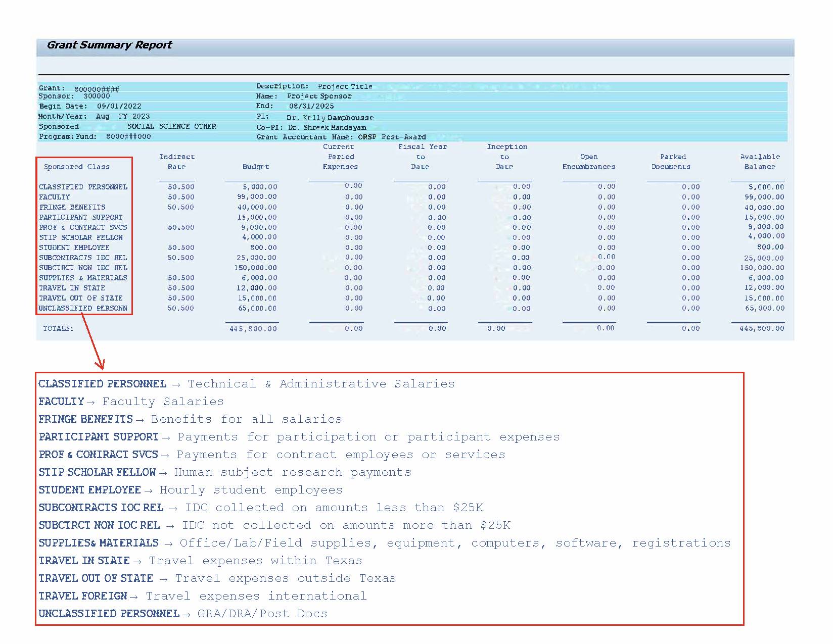This screenshot has height=644, width=834.
Task: Click 'Hourly student employees' legend text
Action: (251, 490)
